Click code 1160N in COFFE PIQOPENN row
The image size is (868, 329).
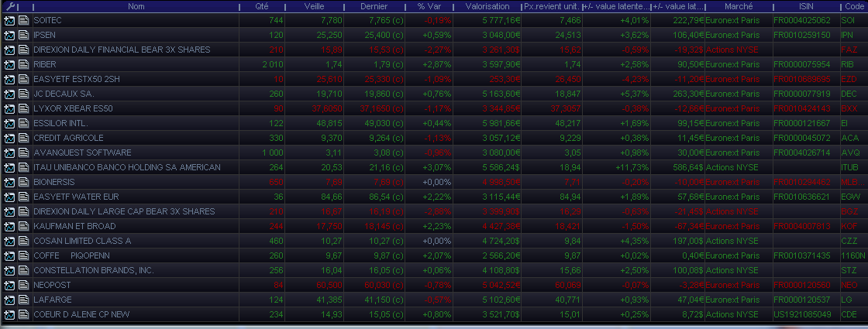coord(853,255)
